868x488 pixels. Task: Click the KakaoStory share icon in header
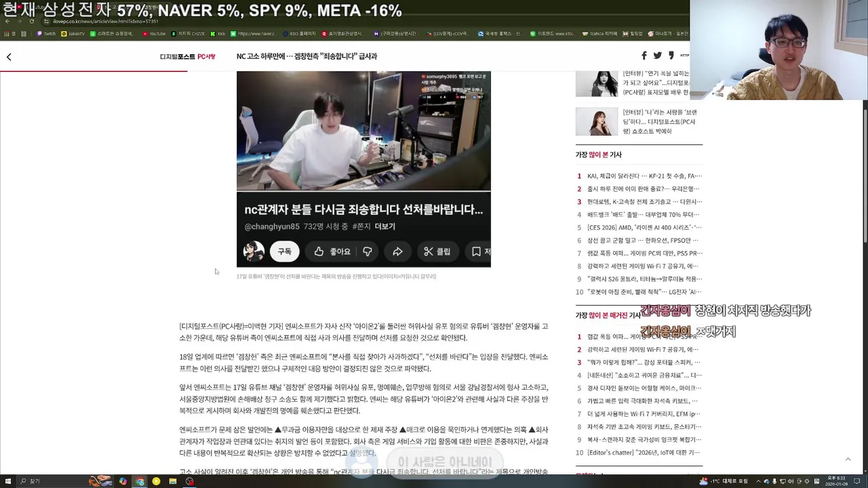(671, 56)
